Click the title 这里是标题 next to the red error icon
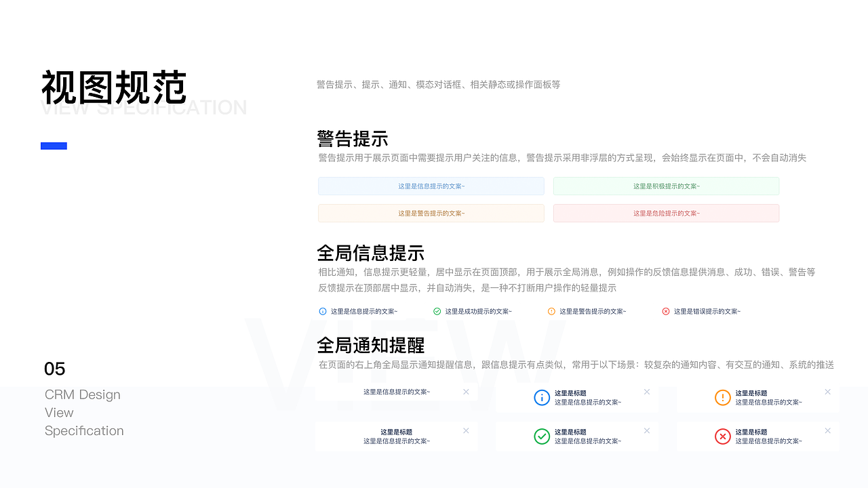The image size is (868, 488). tap(751, 432)
